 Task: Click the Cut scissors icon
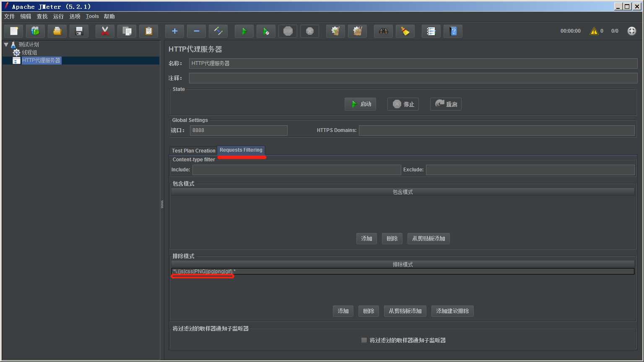tap(105, 31)
